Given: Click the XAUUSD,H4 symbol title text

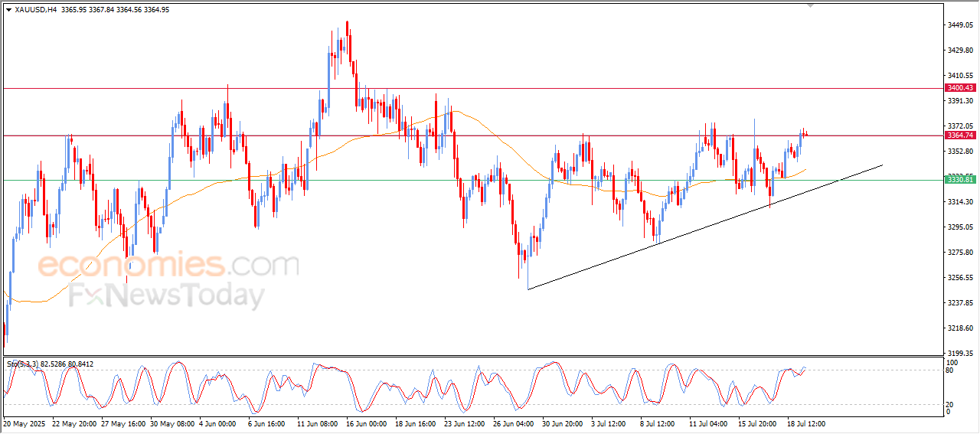Looking at the screenshot, I should pyautogui.click(x=36, y=10).
